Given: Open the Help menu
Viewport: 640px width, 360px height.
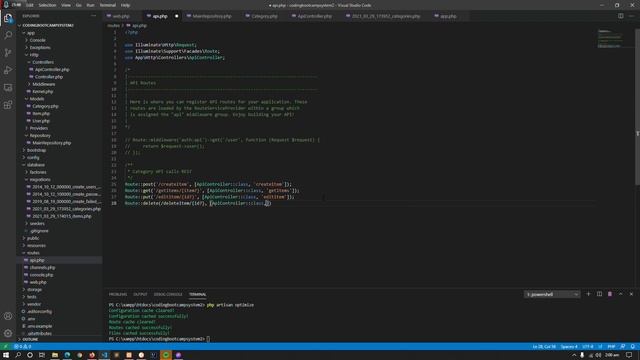Looking at the screenshot, I should pos(125,5).
